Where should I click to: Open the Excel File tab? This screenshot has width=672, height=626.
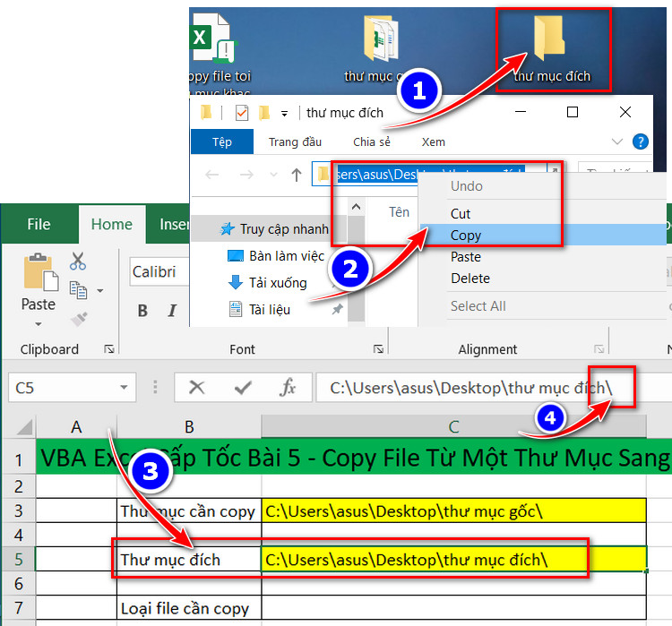click(x=39, y=224)
